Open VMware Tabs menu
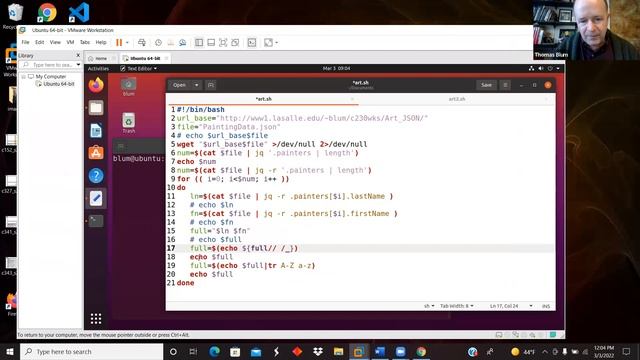Viewport: 640px width, 360px height. click(85, 42)
